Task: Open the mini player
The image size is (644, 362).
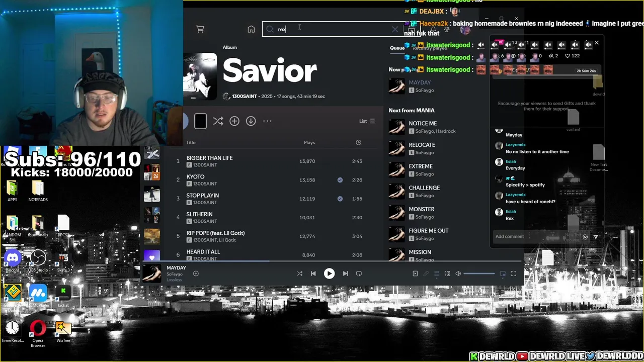Action: [503, 274]
